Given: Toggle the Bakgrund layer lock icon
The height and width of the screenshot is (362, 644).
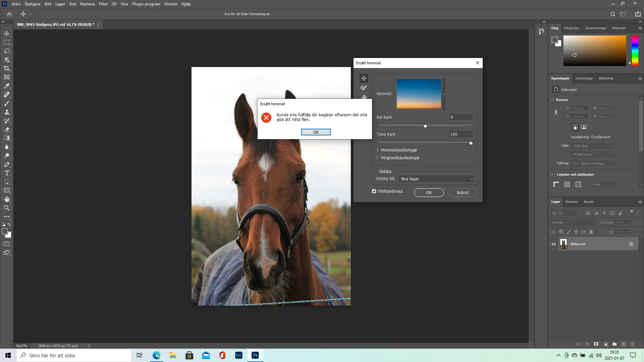Looking at the screenshot, I should tap(631, 244).
